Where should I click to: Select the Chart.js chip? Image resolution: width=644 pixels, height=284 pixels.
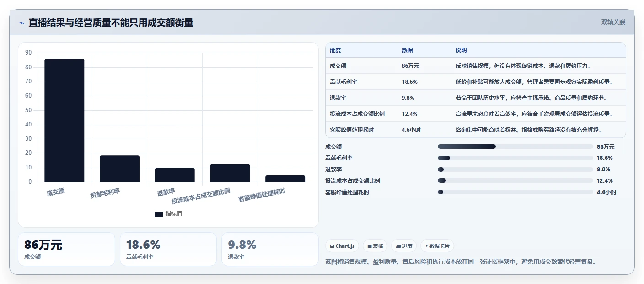342,246
